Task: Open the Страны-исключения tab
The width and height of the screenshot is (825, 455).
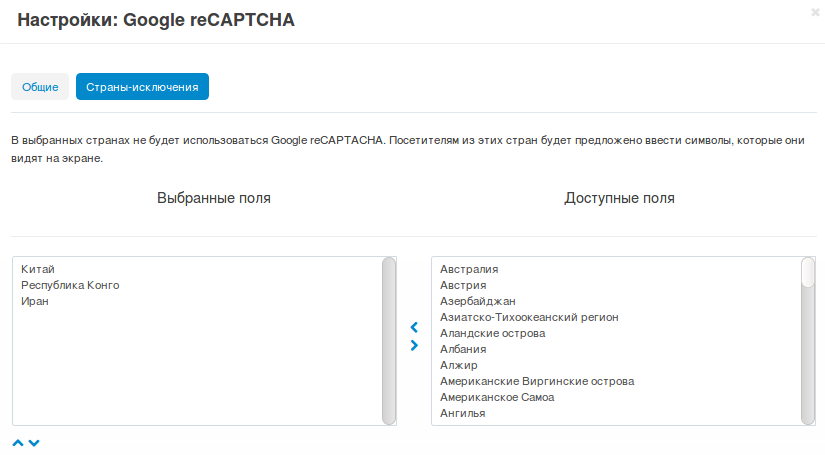Action: pyautogui.click(x=142, y=87)
